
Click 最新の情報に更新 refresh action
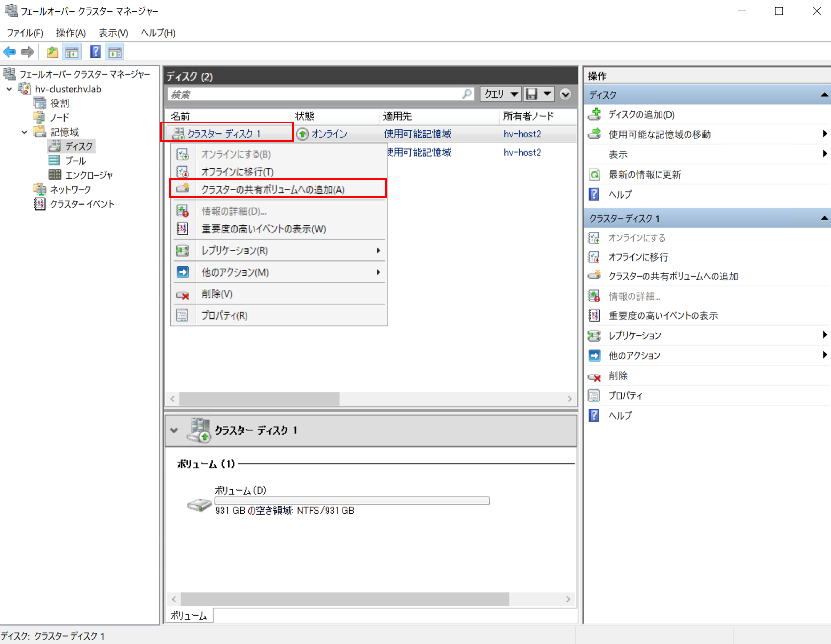(644, 175)
